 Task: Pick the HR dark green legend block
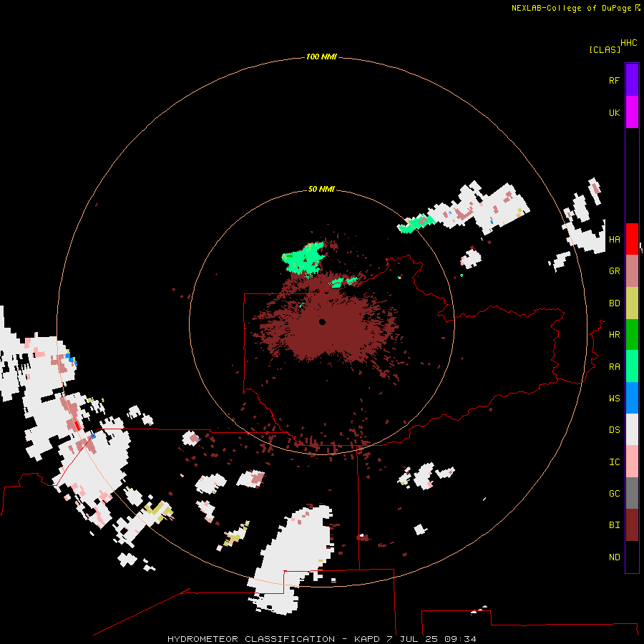click(x=632, y=334)
